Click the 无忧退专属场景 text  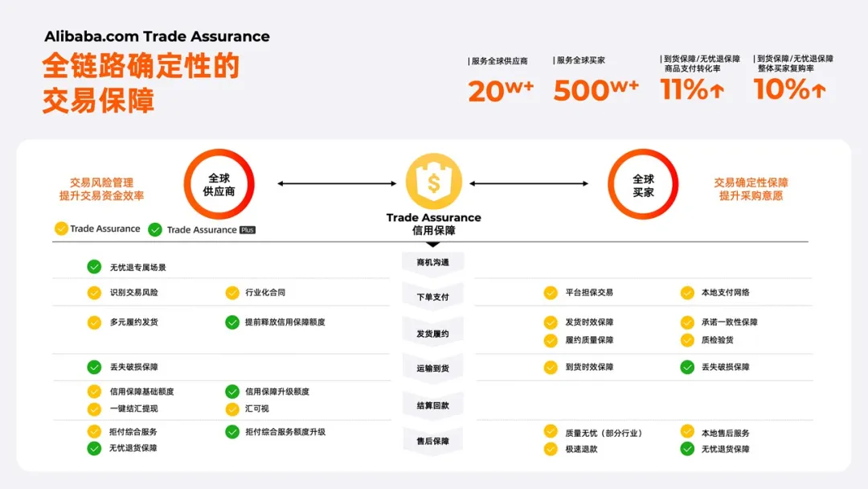pyautogui.click(x=138, y=268)
